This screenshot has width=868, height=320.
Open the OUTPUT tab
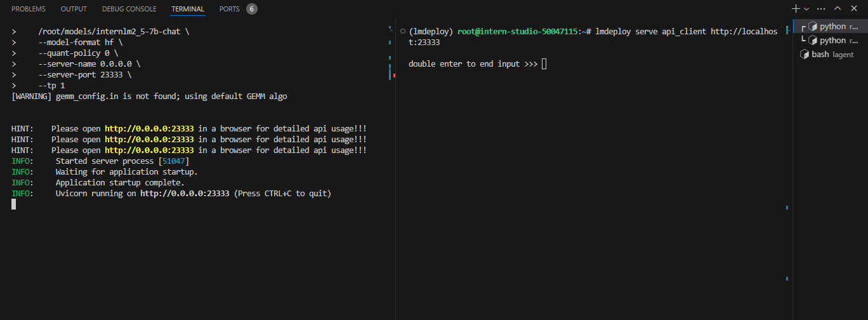[74, 9]
